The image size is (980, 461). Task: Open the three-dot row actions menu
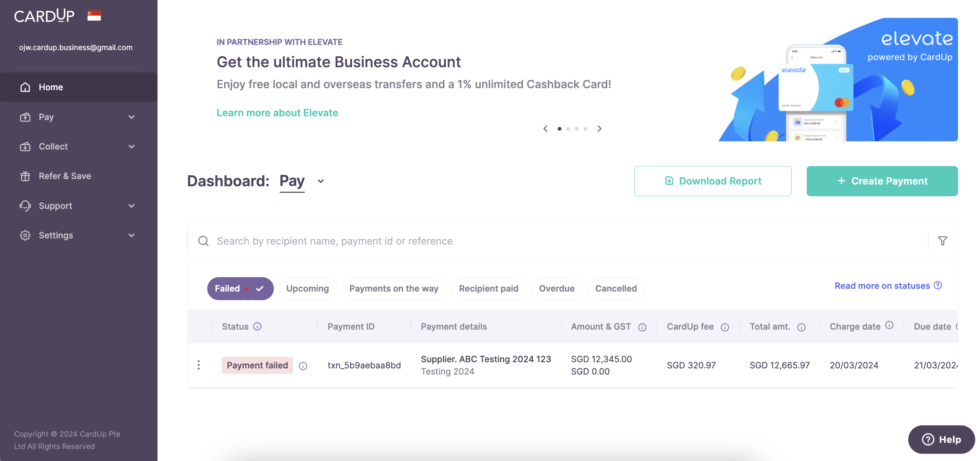199,365
